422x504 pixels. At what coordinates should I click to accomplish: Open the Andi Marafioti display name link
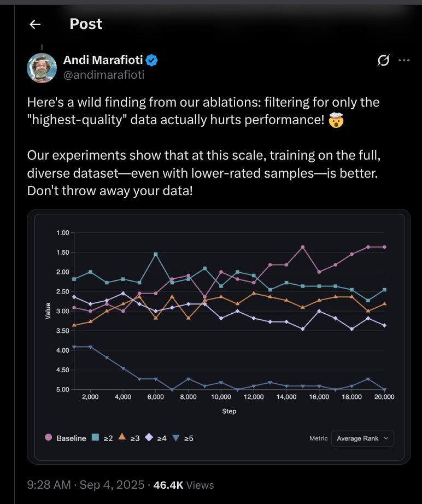coord(103,60)
